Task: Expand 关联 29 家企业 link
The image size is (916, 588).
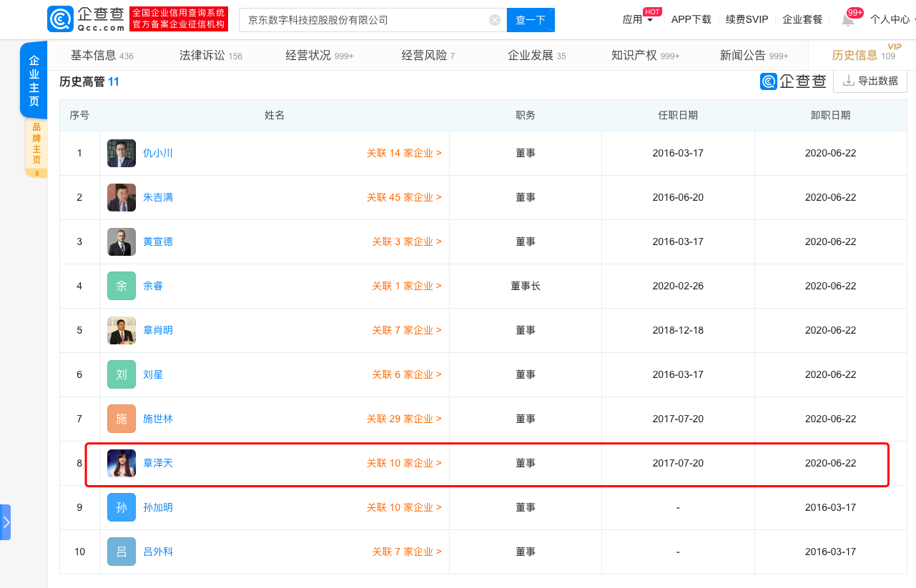Action: [x=404, y=419]
